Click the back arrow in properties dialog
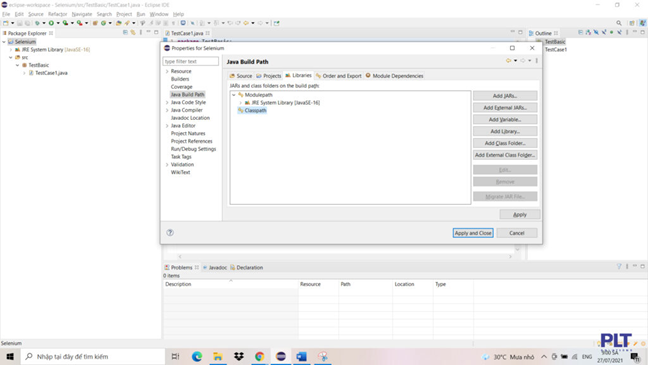Screen dimensions: 648x365 point(508,61)
